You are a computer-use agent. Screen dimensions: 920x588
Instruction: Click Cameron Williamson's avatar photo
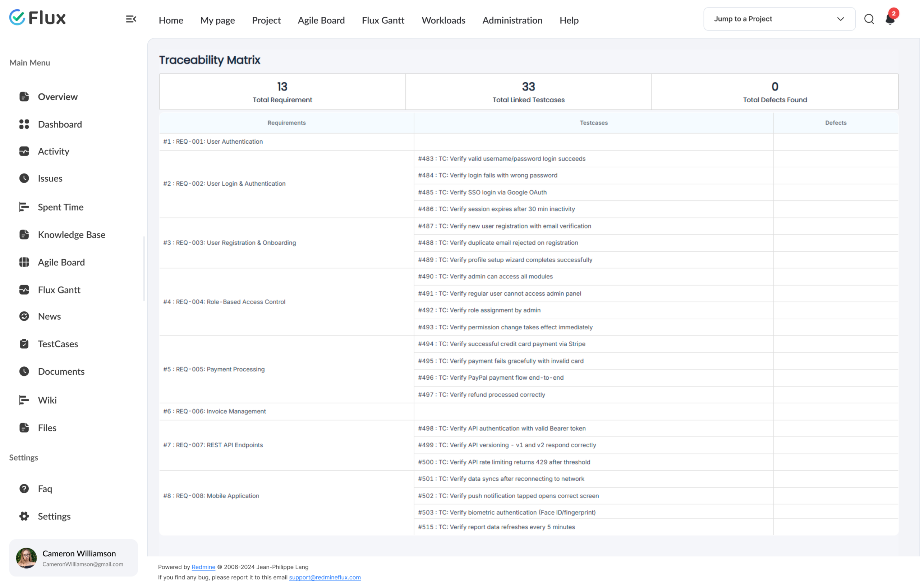click(26, 558)
